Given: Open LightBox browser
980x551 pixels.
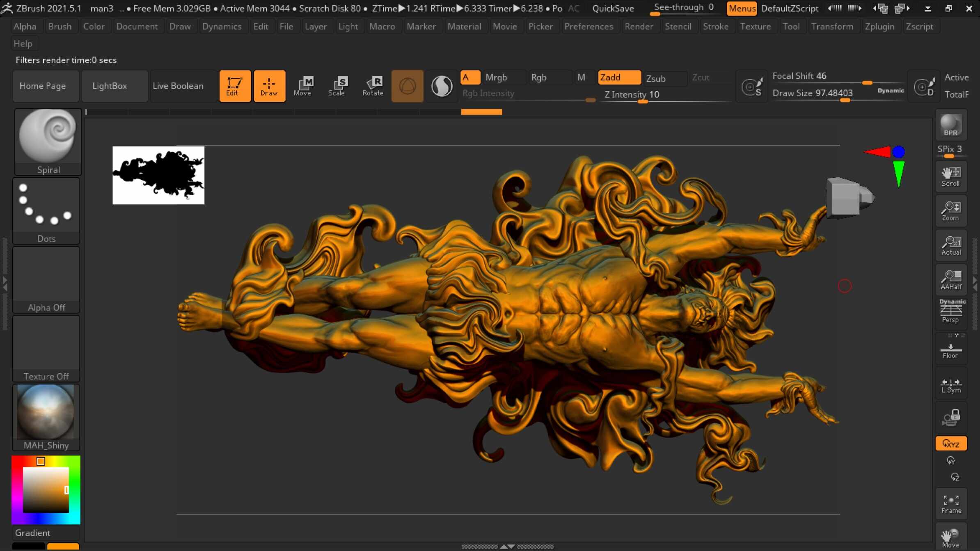Looking at the screenshot, I should [114, 86].
